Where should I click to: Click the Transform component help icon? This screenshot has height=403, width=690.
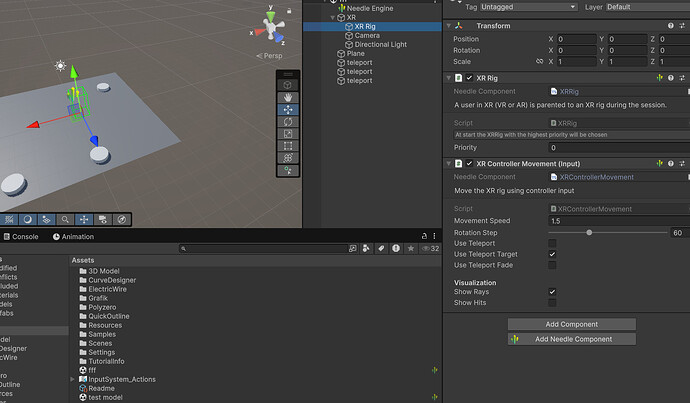[x=670, y=26]
